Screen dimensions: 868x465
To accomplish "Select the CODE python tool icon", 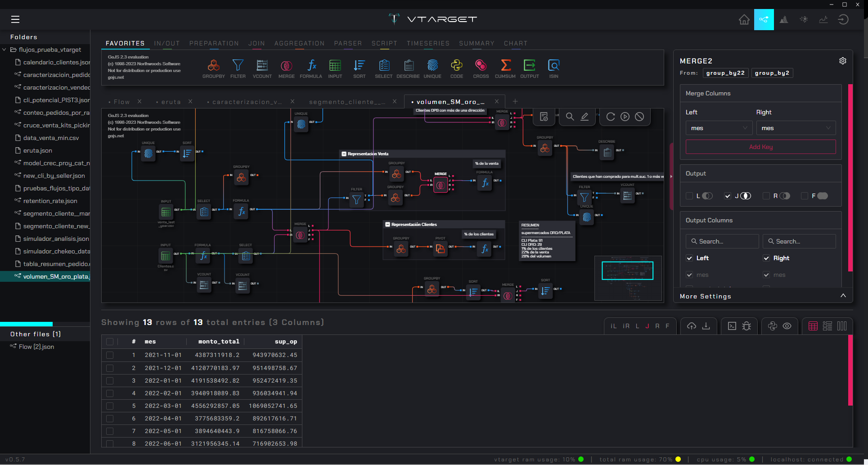I will click(456, 66).
